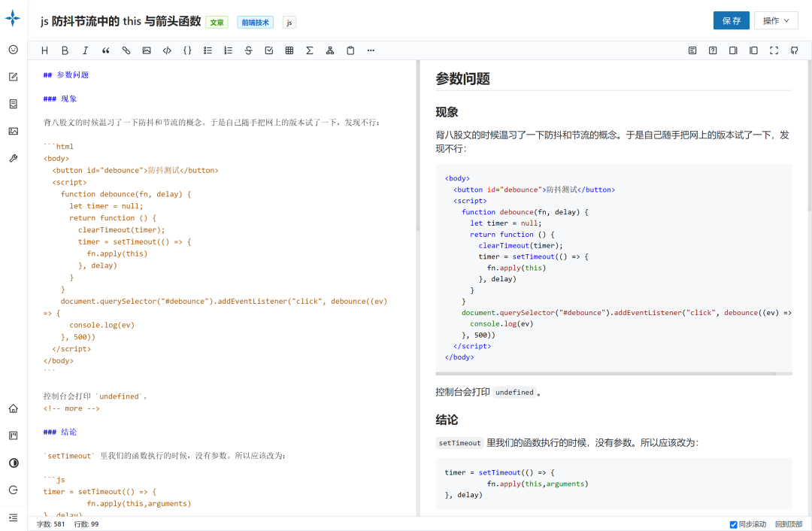Viewport: 812px width, 531px height.
Task: Save the article with 保存 button
Action: (x=732, y=21)
